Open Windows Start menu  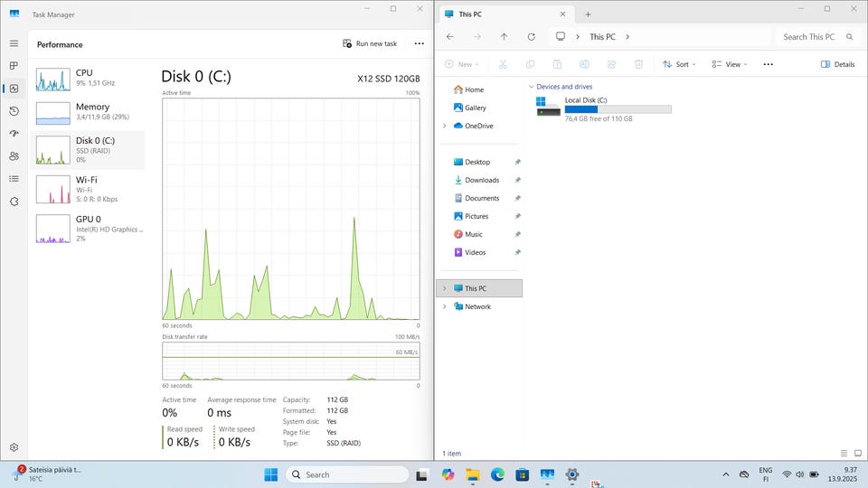pyautogui.click(x=270, y=474)
